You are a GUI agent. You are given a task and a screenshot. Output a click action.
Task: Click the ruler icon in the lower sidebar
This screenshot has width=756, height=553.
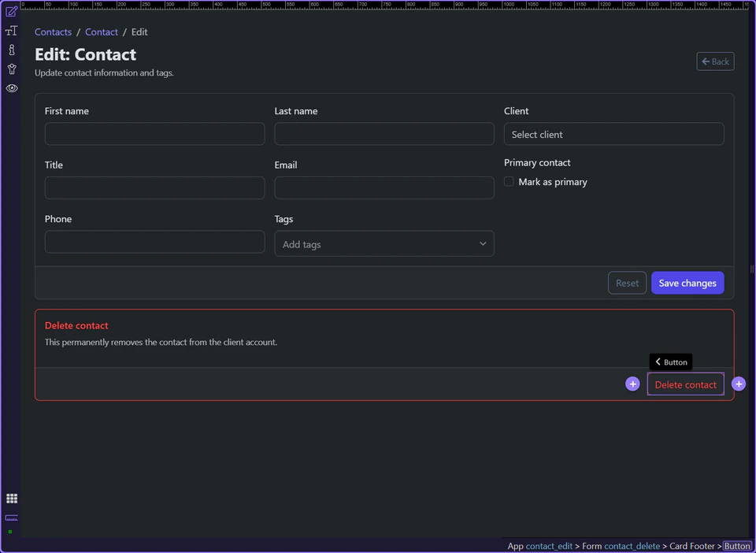tap(11, 518)
